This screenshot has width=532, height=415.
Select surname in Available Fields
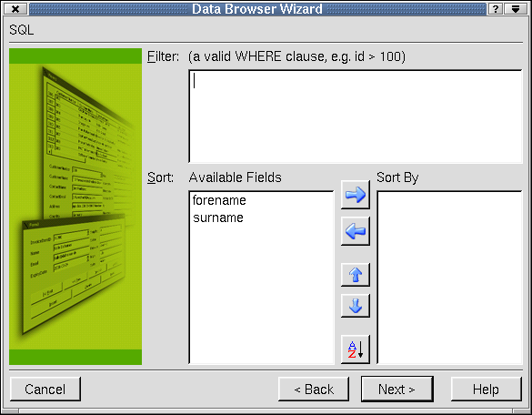218,218
